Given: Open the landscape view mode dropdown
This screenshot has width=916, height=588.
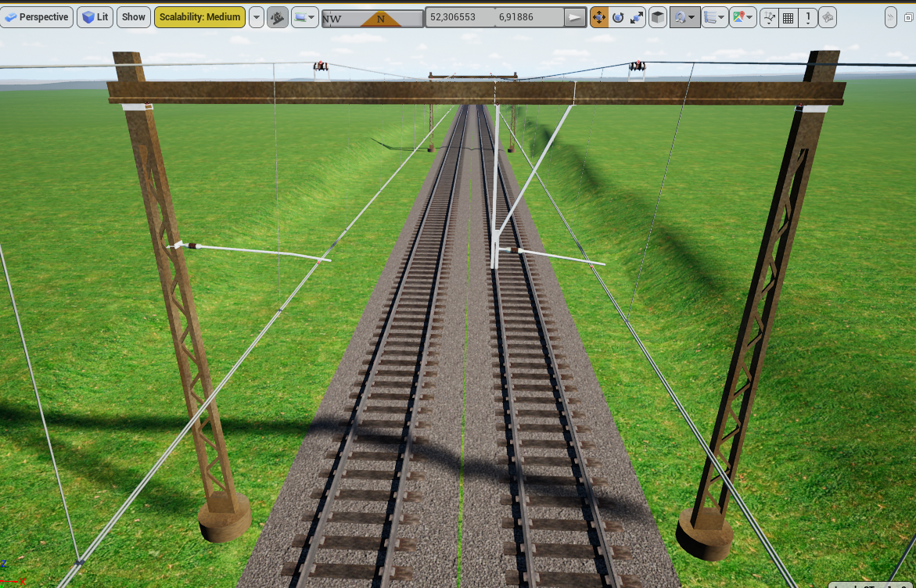Looking at the screenshot, I should [x=304, y=17].
